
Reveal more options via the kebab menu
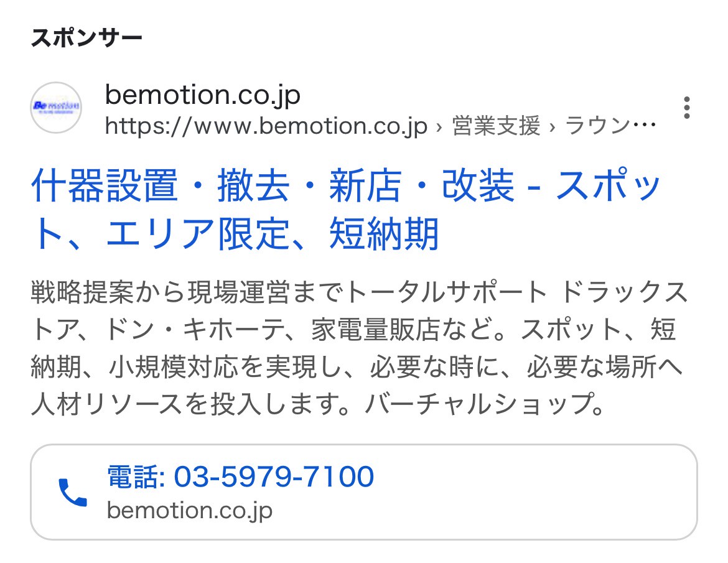click(x=687, y=109)
